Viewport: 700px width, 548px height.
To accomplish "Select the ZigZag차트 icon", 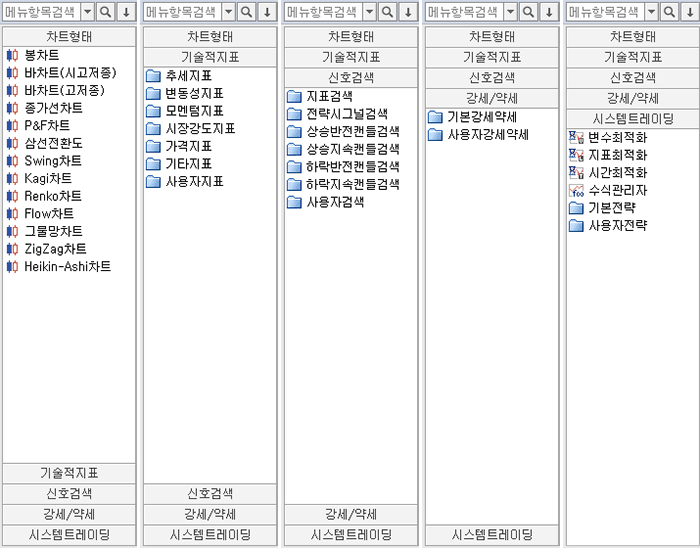I will (12, 249).
